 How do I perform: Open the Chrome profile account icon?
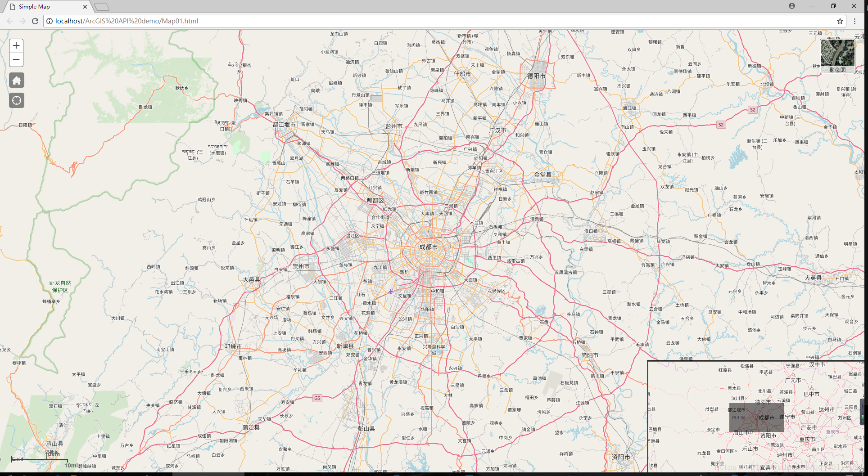point(792,6)
